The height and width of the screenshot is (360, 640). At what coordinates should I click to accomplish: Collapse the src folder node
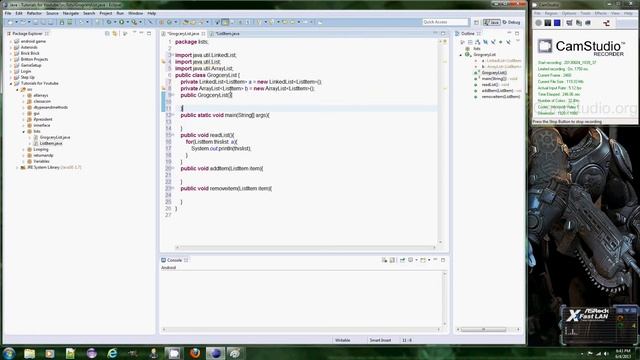[17, 89]
